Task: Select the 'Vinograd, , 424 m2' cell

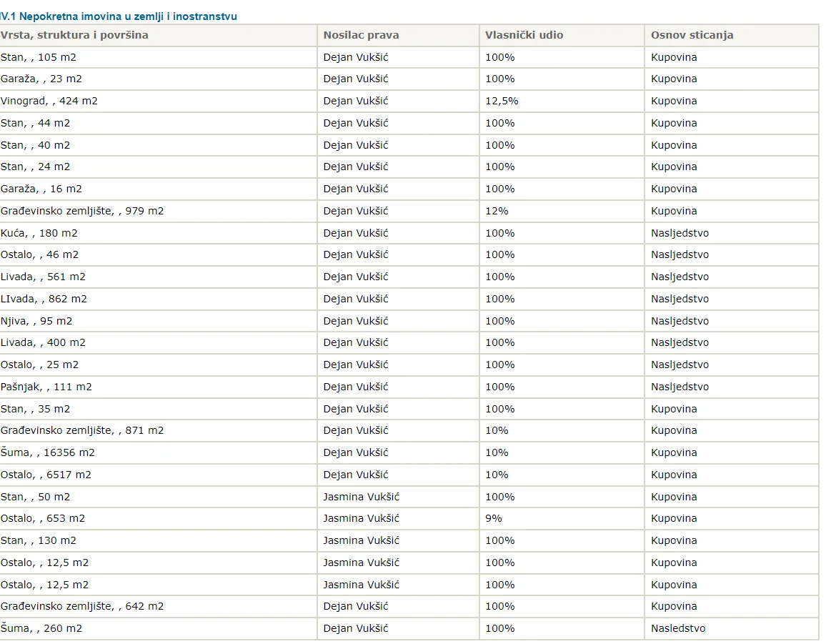Action: (x=158, y=101)
